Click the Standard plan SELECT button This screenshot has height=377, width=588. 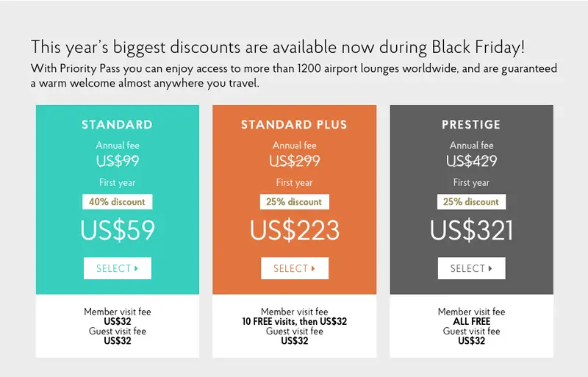click(118, 268)
